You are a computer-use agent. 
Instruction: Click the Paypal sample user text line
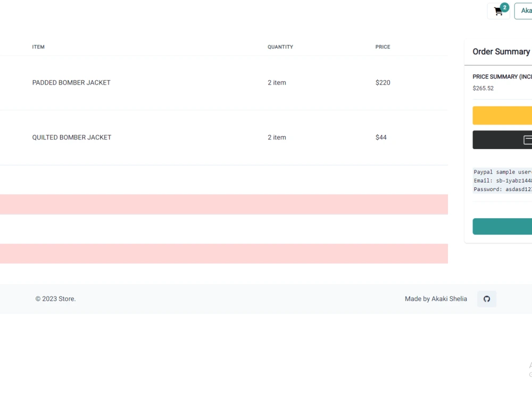[x=503, y=172]
